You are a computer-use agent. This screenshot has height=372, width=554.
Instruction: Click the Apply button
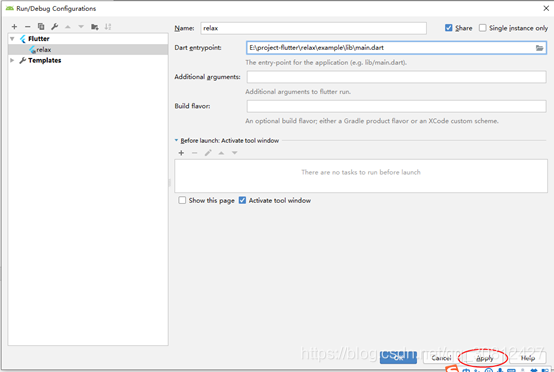(x=484, y=358)
